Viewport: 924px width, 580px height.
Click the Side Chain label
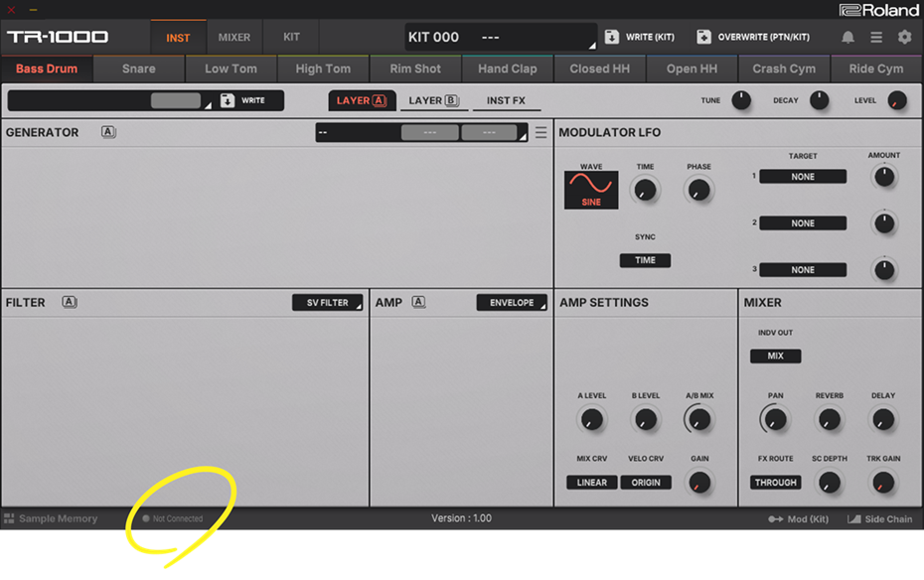[888, 518]
